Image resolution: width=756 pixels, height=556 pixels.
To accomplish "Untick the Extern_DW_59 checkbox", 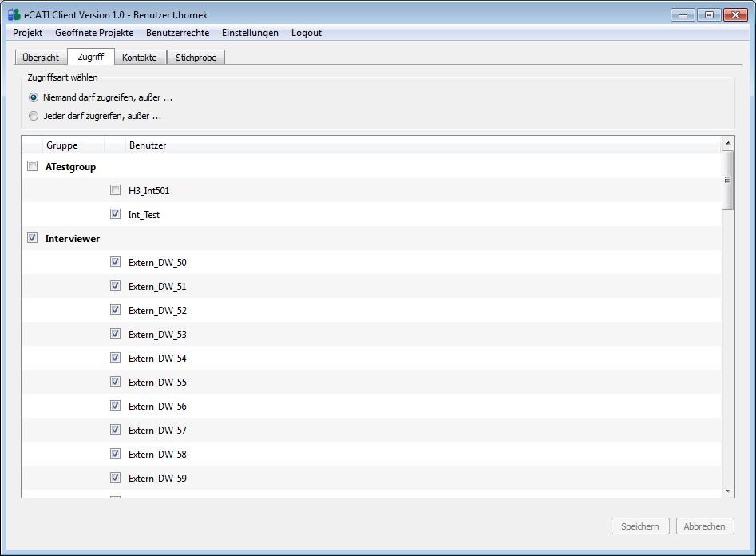I will [115, 478].
